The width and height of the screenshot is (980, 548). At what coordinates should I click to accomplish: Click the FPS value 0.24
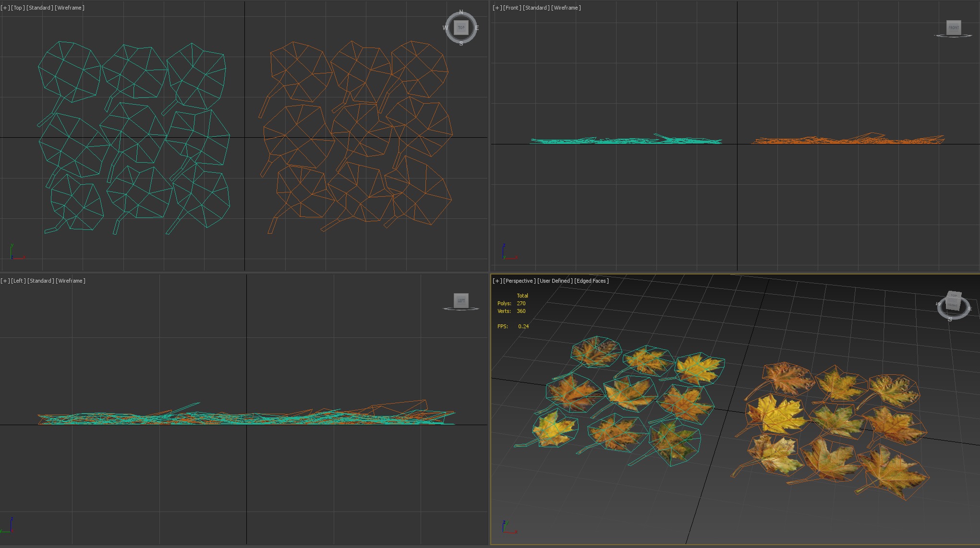[x=523, y=326]
